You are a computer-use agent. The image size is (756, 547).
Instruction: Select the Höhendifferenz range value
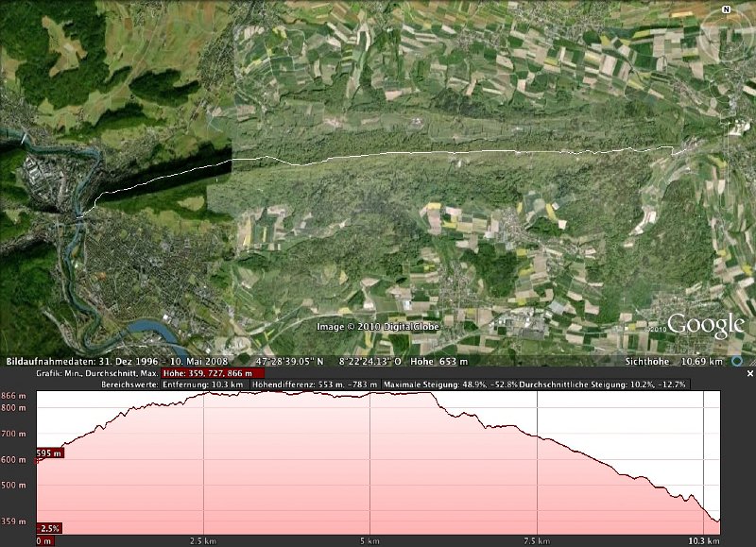(314, 385)
